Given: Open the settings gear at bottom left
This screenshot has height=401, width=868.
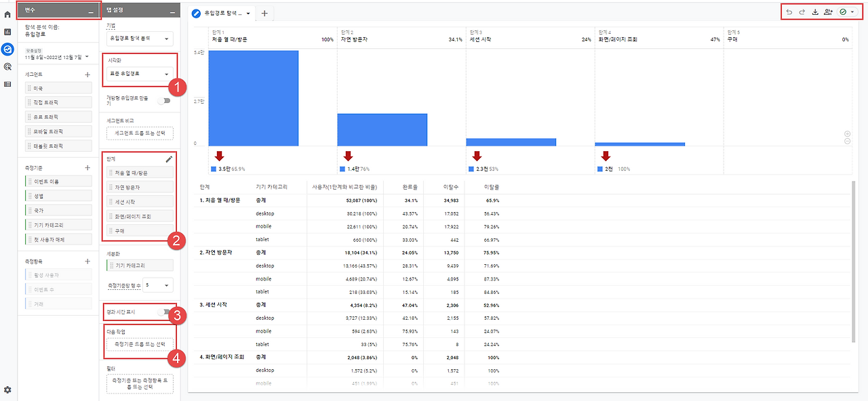Looking at the screenshot, I should [7, 390].
